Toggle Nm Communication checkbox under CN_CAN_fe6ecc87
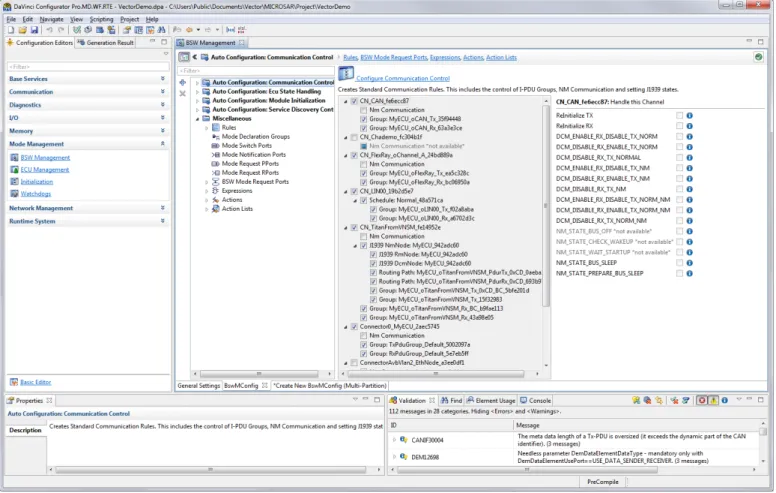 coord(364,110)
